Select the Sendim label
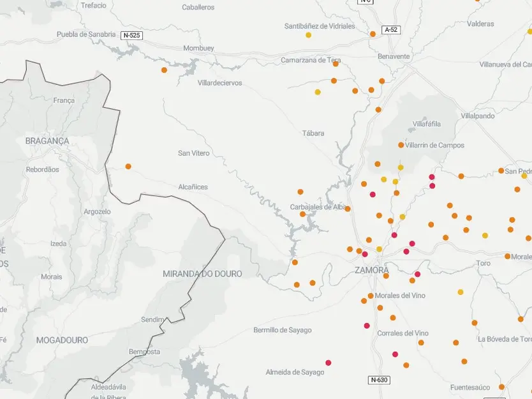532x399 pixels. 152,320
